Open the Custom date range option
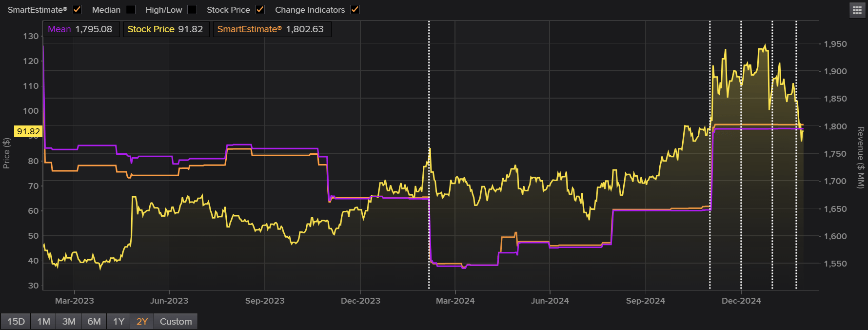The height and width of the screenshot is (330, 868). coord(176,321)
